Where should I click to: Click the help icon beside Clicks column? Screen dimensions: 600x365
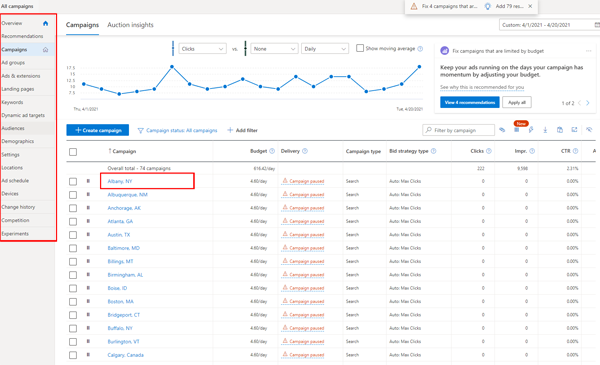pyautogui.click(x=489, y=151)
